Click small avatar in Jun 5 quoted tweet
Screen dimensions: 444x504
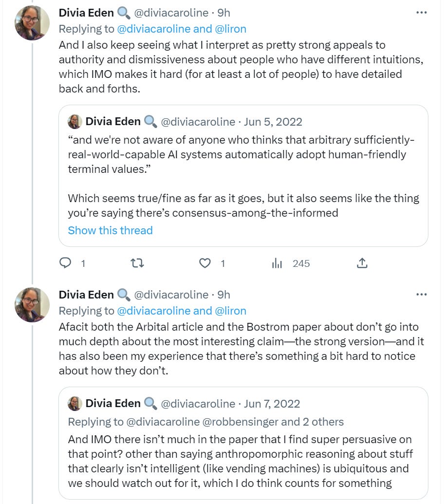click(74, 121)
